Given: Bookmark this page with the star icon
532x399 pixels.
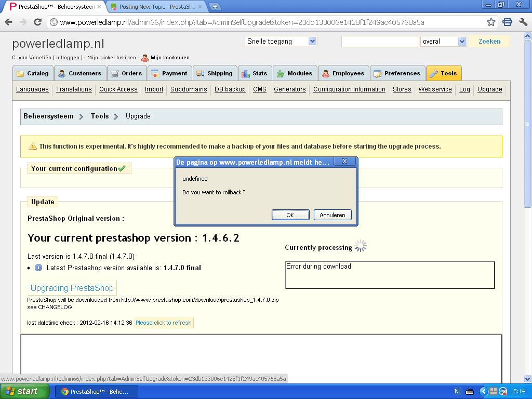Looking at the screenshot, I should coord(491,22).
